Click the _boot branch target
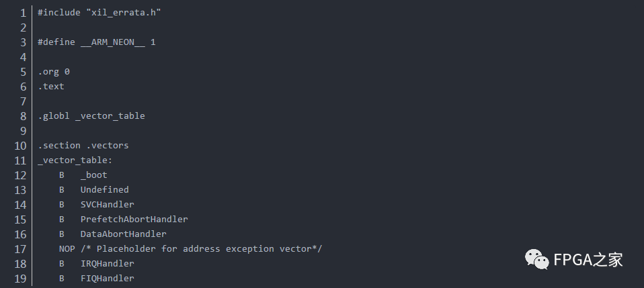Viewport: 644px width, 288px height. click(93, 175)
